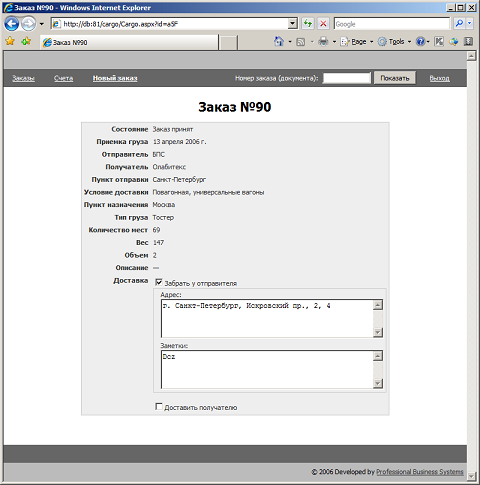Viewport: 480px width, 485px height.
Task: Click Заметки textarea scroll up arrow
Action: click(x=378, y=356)
